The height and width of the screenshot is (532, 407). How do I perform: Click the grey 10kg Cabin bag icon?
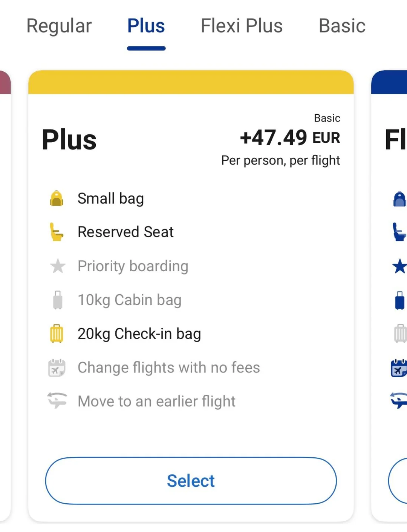click(x=58, y=300)
